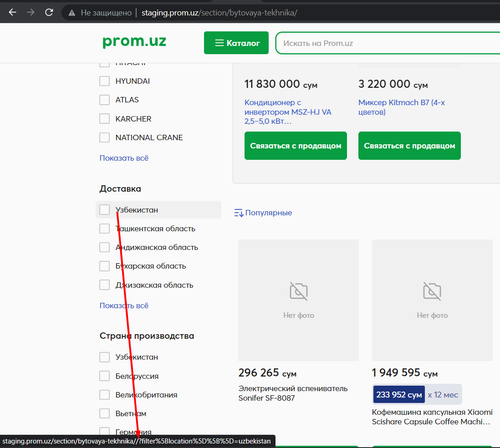This screenshot has height=448, width=500.
Task: Open Кофемашина капсульная Xiaomi Scishare link
Action: click(432, 417)
